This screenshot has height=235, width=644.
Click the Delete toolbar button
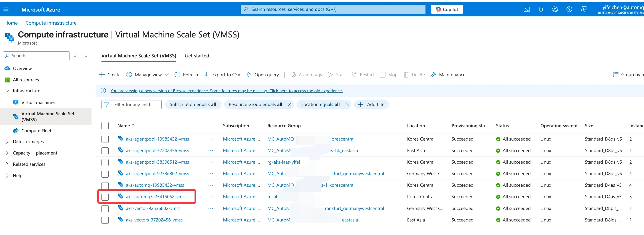pos(414,74)
